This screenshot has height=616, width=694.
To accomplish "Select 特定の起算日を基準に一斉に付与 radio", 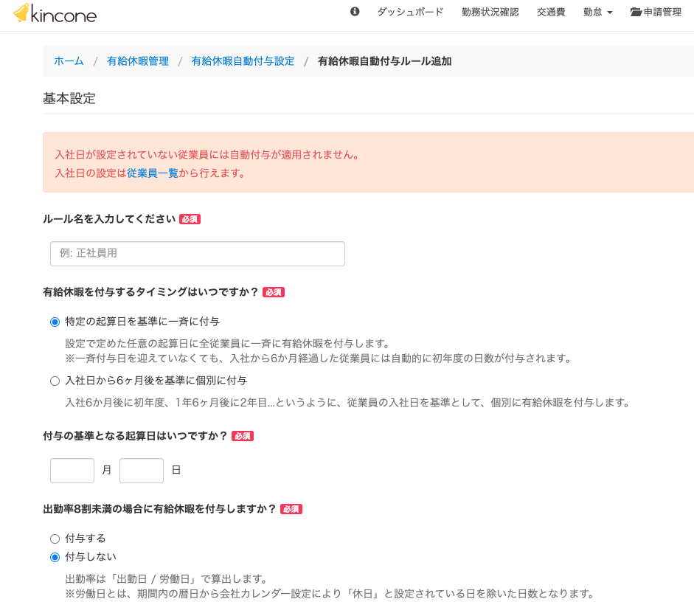I will point(55,322).
